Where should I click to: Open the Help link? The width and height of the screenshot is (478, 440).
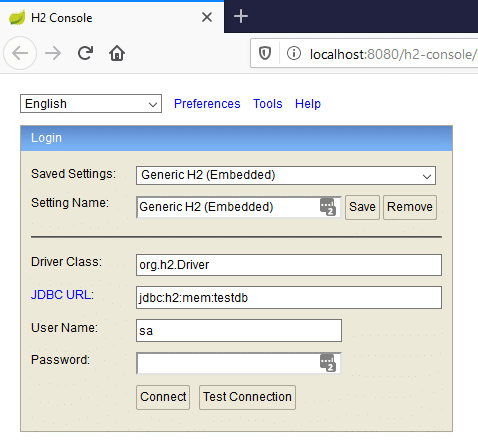pyautogui.click(x=308, y=104)
